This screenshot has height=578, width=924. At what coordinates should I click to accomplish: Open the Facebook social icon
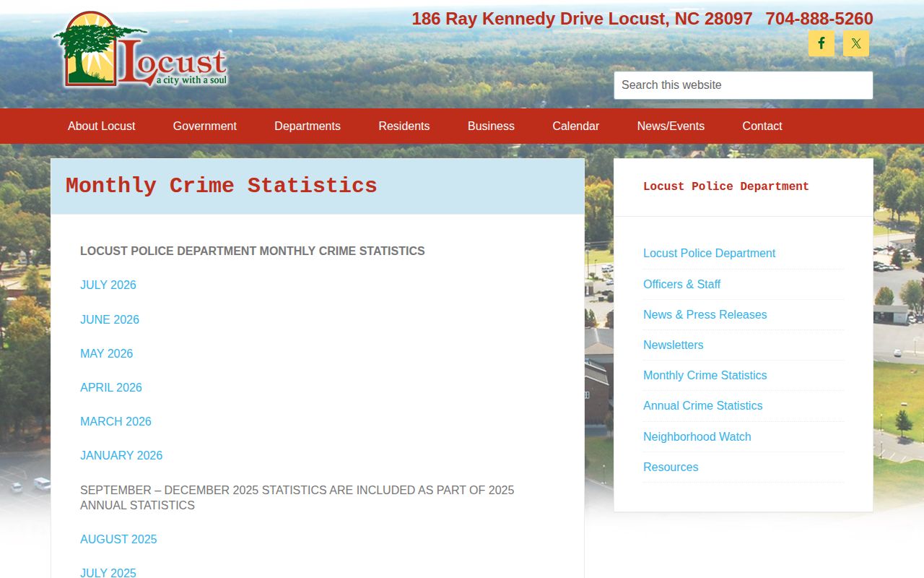pyautogui.click(x=821, y=43)
